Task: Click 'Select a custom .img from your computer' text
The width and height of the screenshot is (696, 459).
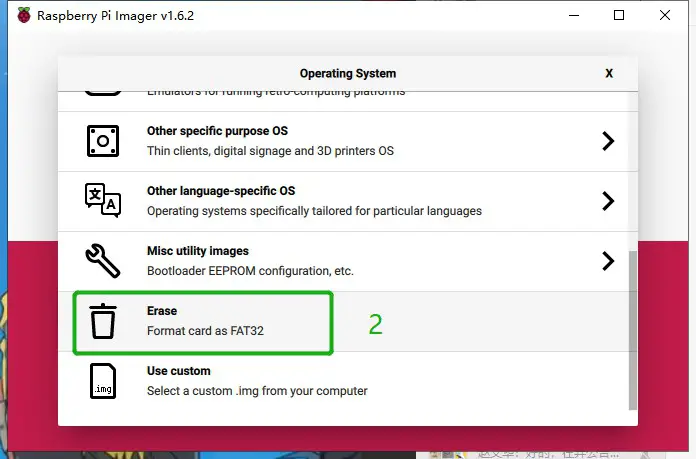Action: [x=257, y=391]
